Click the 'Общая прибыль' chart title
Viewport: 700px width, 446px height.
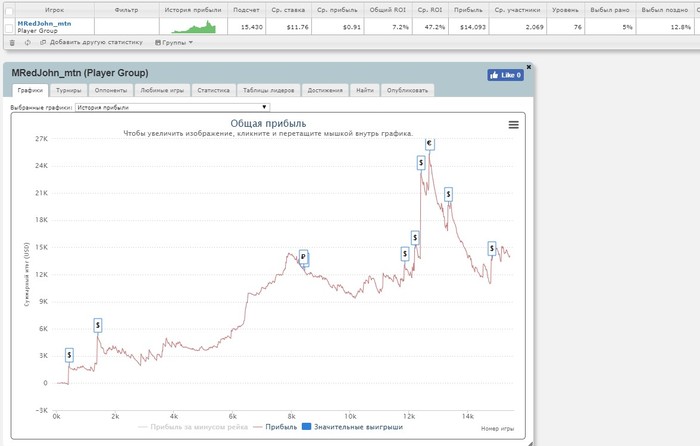tap(268, 123)
